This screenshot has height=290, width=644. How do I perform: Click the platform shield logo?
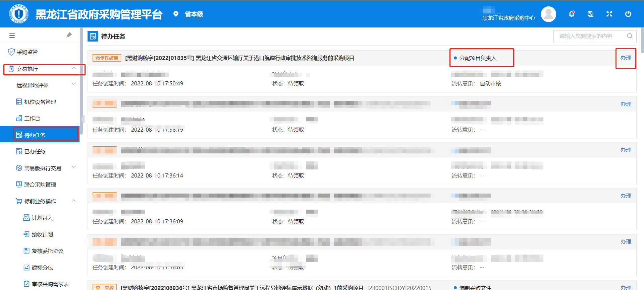(x=19, y=14)
